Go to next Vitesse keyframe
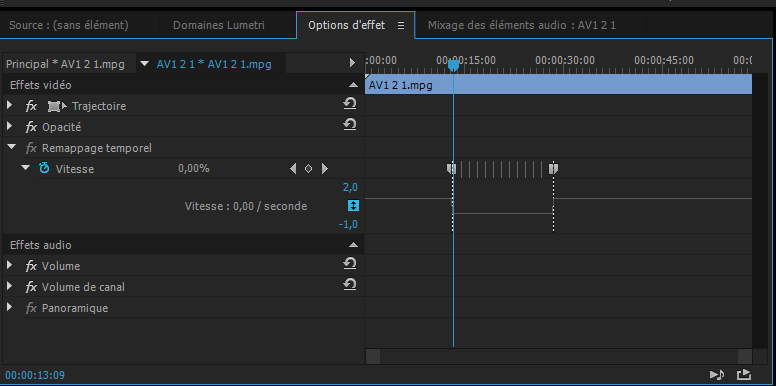This screenshot has width=776, height=386. [x=325, y=169]
